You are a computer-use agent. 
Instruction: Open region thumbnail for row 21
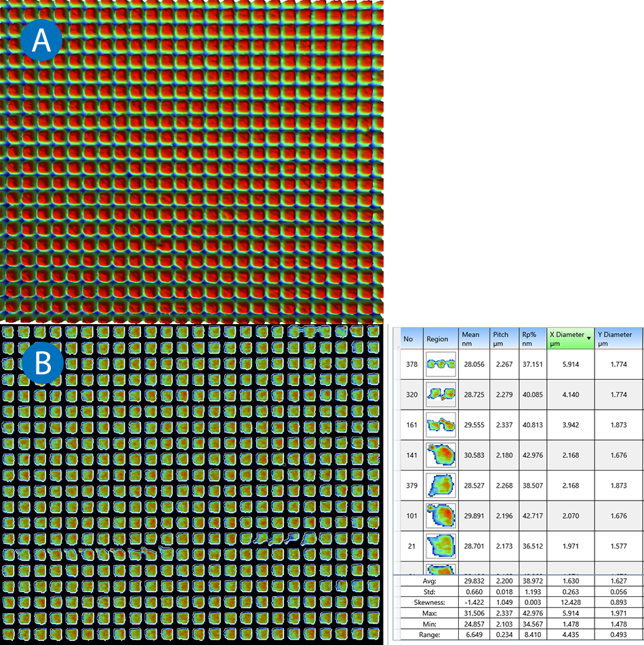click(x=441, y=546)
